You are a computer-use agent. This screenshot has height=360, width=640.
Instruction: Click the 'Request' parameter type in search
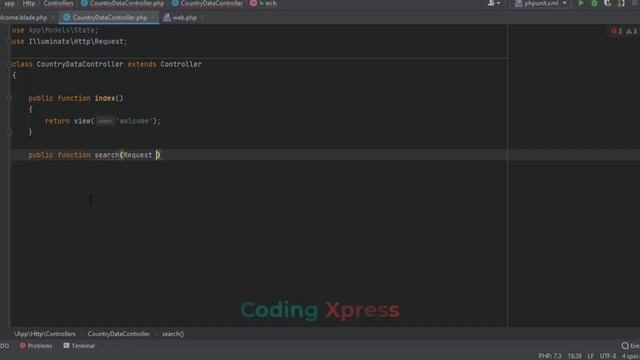pos(138,155)
